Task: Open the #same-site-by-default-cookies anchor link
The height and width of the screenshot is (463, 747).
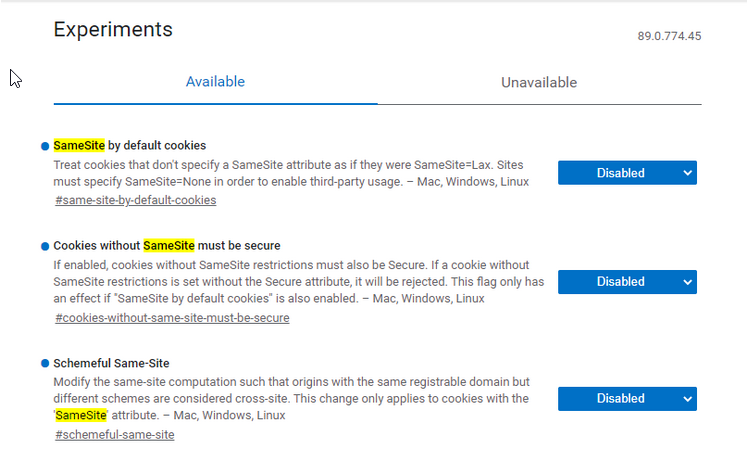Action: pos(135,200)
